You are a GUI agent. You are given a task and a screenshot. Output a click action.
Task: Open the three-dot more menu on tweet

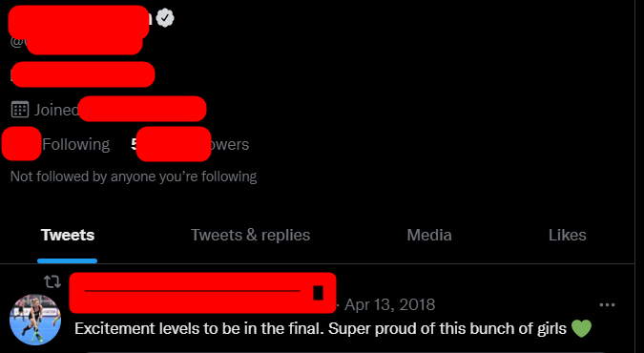click(607, 305)
